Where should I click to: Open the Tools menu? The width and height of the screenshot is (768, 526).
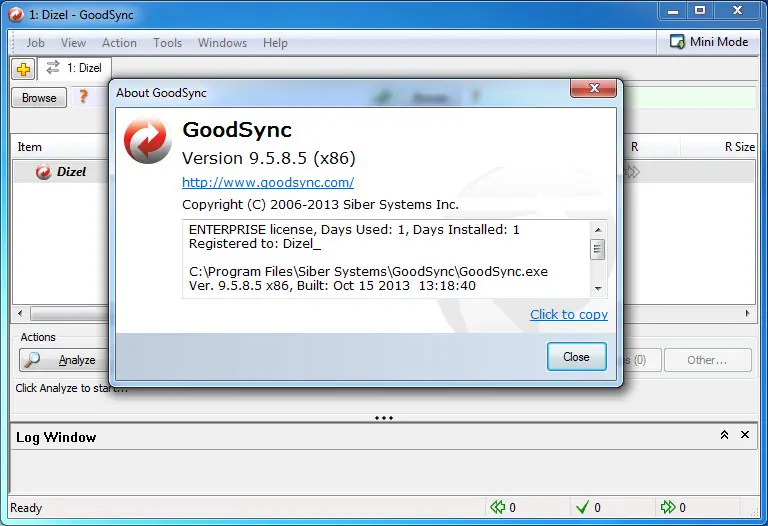click(x=167, y=43)
